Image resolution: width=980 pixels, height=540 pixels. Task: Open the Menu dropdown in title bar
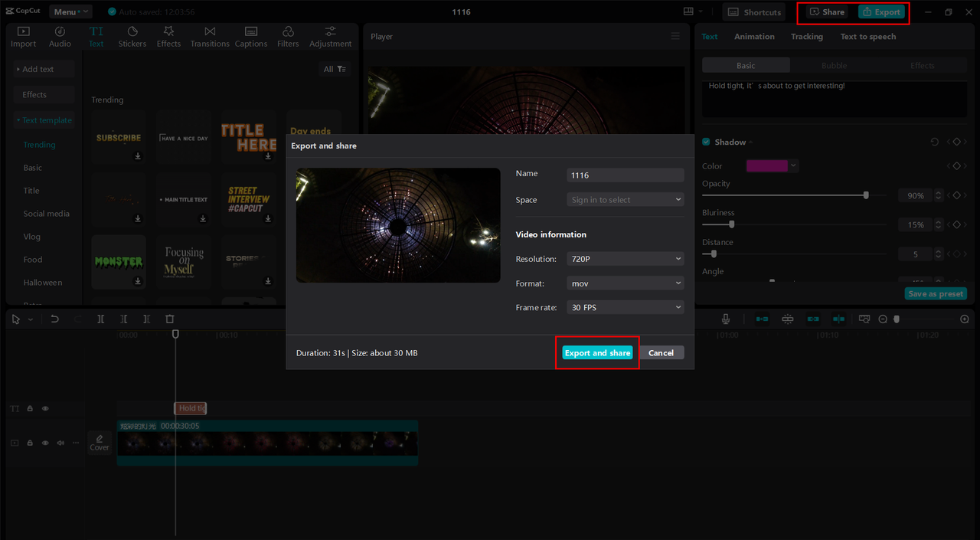[70, 11]
